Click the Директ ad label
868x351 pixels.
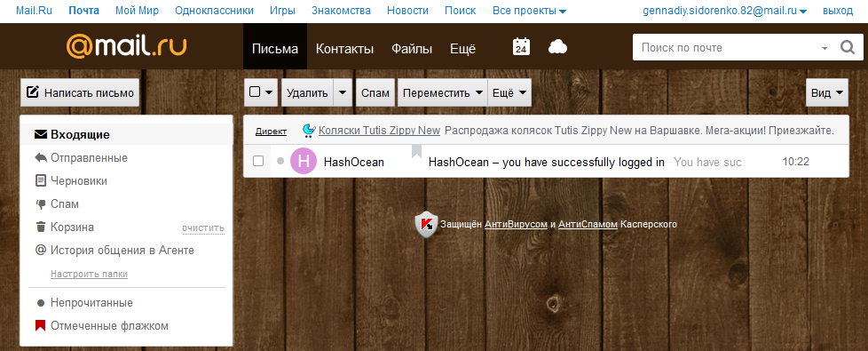pos(271,132)
